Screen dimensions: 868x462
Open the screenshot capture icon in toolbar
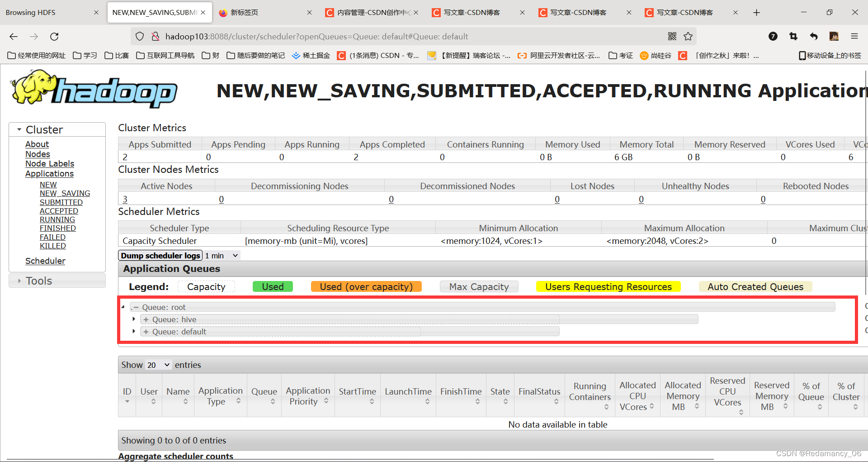pyautogui.click(x=793, y=36)
